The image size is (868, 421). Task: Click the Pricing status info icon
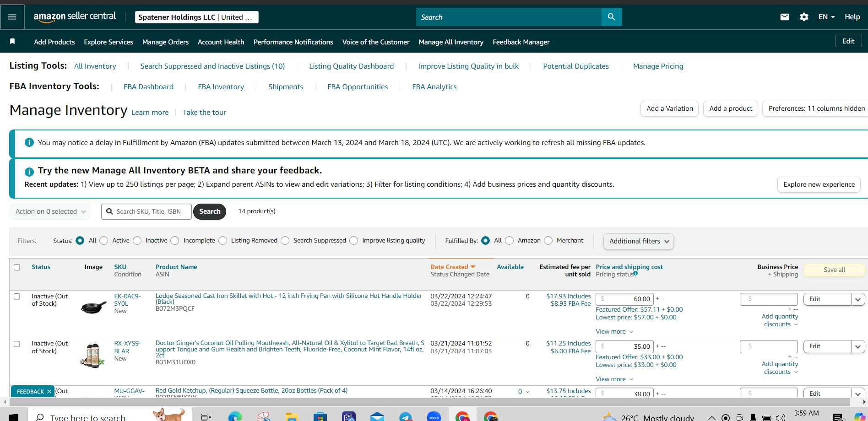click(635, 273)
